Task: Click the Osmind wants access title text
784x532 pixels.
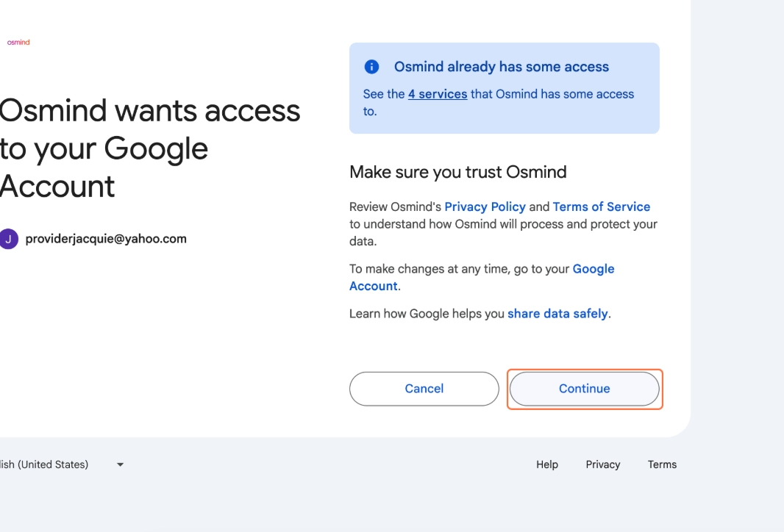Action: pos(150,148)
